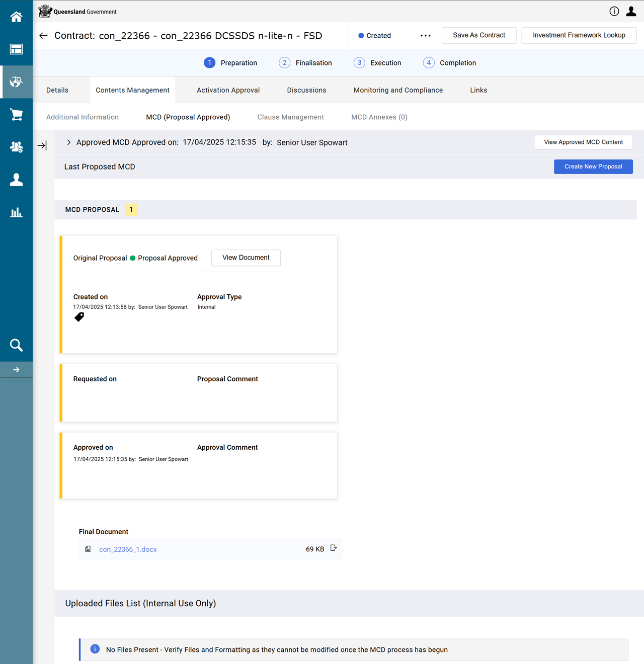The image size is (644, 664).
Task: Expand the Approved MCD chevron row
Action: click(69, 142)
